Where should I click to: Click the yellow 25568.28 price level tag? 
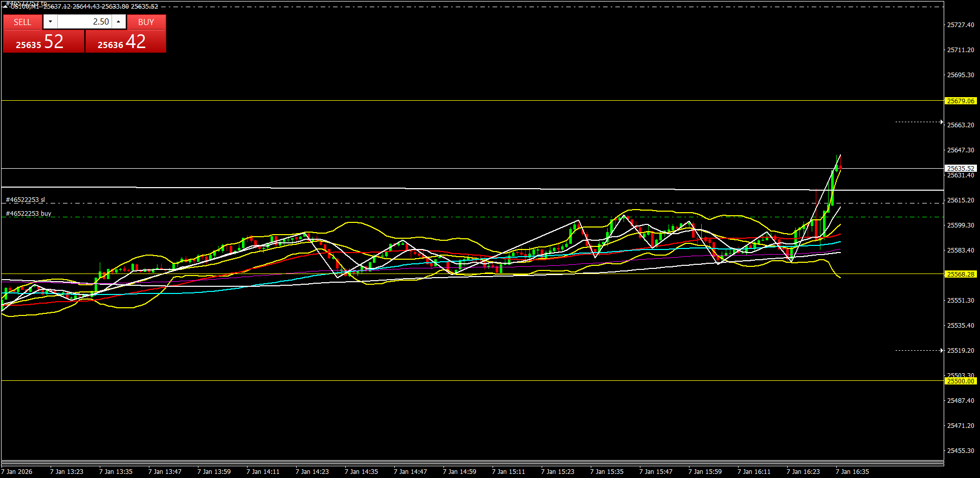coord(961,275)
